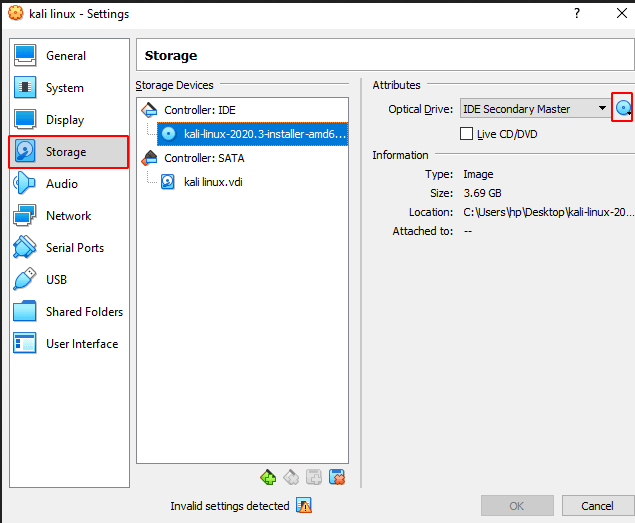Screen dimensions: 635x523
Task: Click the help question mark button
Action: 577,13
